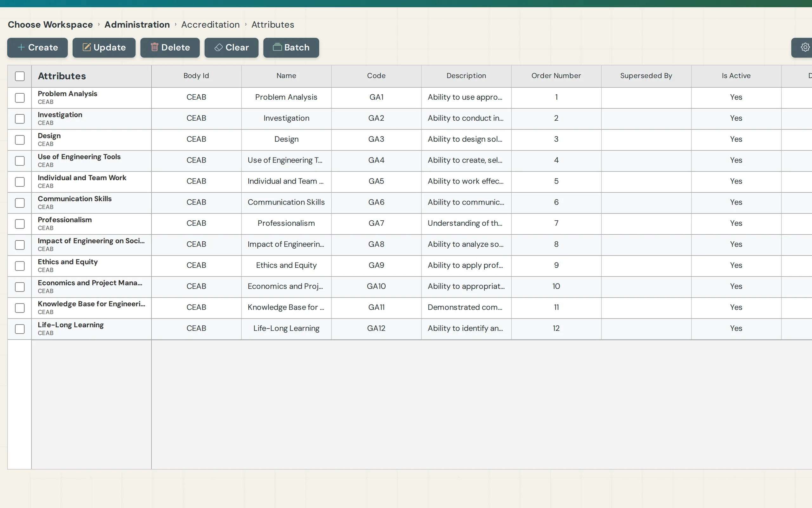Check the Problem Analysis row checkbox
812x508 pixels.
(20, 98)
